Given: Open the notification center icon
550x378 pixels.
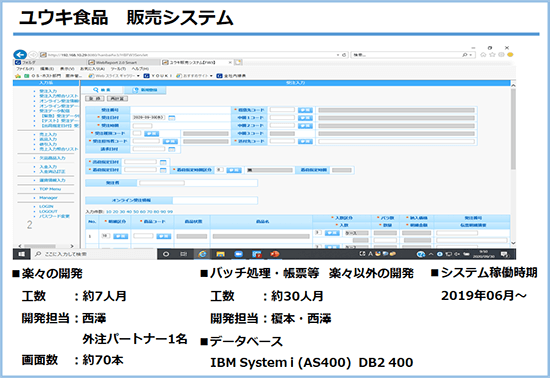Looking at the screenshot, I should coord(504,254).
